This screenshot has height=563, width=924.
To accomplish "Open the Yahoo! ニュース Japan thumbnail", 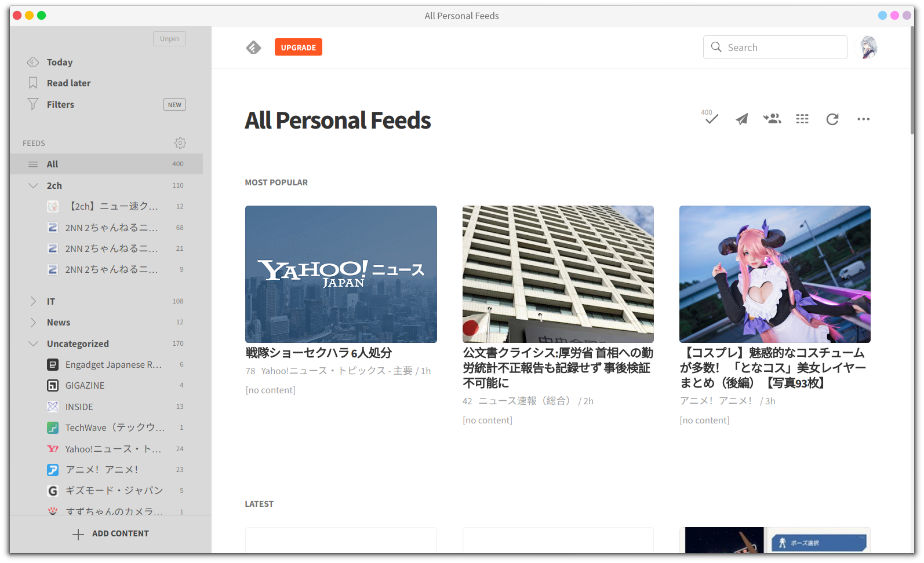I will coord(341,274).
